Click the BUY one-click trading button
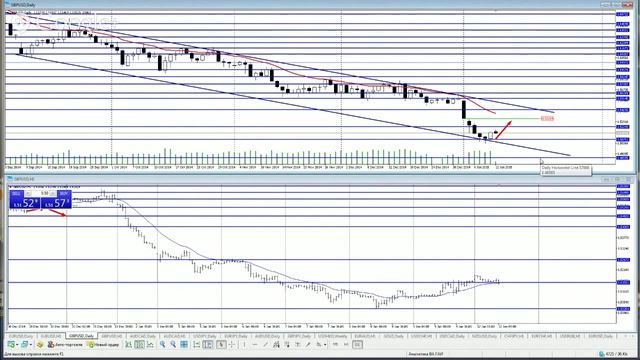Screen dimensions: 640x360 click(x=57, y=199)
